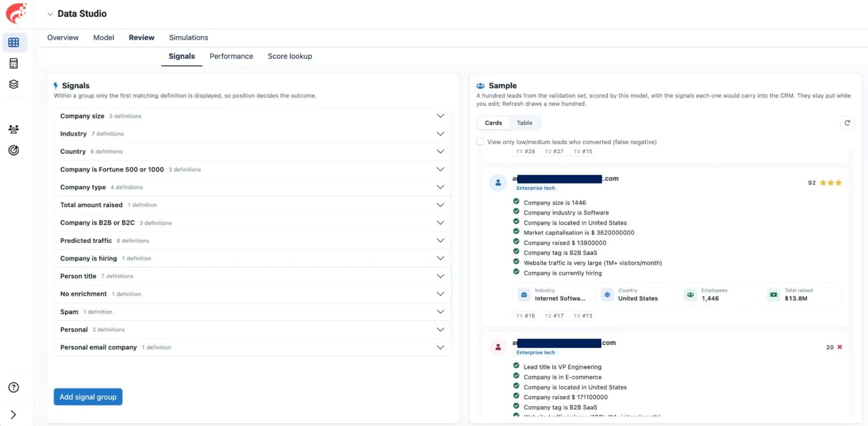Switch sample view to Cards
The height and width of the screenshot is (426, 868).
[x=493, y=123]
